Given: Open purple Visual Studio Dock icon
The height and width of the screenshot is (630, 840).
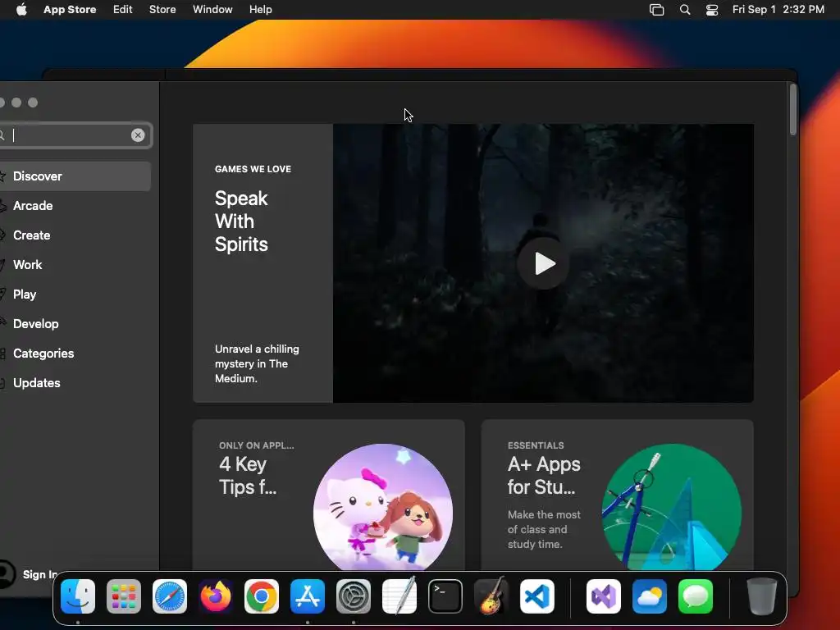Looking at the screenshot, I should coord(604,596).
